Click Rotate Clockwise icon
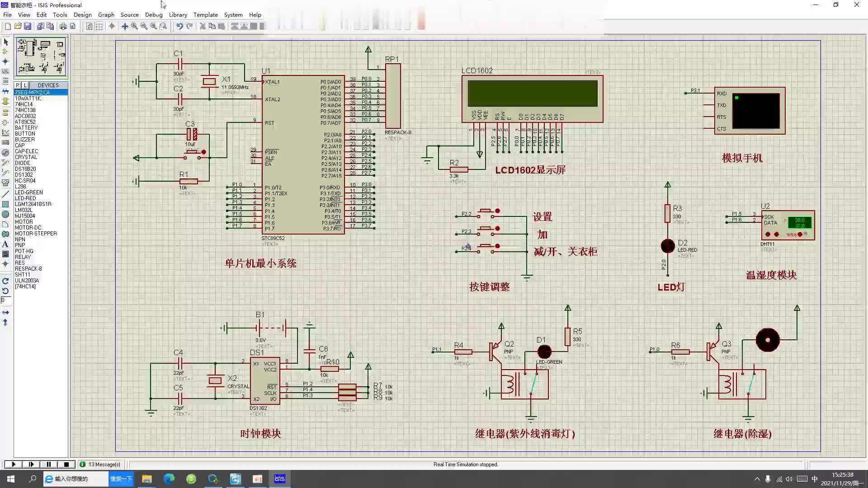The height and width of the screenshot is (488, 868). [5, 281]
